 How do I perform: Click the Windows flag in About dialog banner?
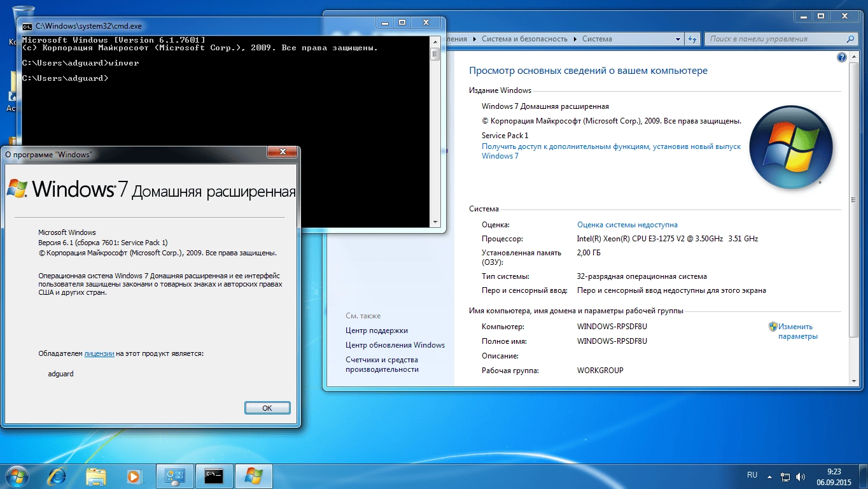point(17,188)
